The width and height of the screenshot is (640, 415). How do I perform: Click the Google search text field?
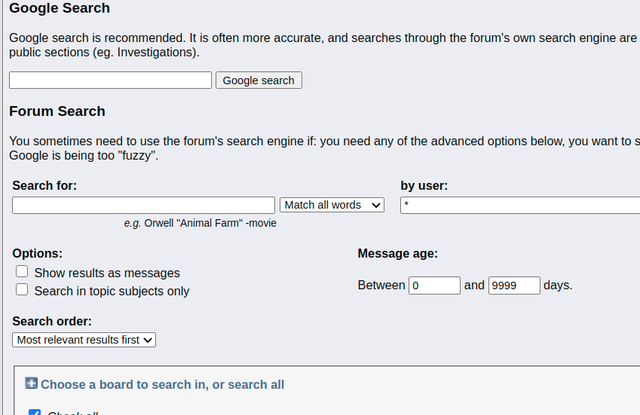coord(111,80)
